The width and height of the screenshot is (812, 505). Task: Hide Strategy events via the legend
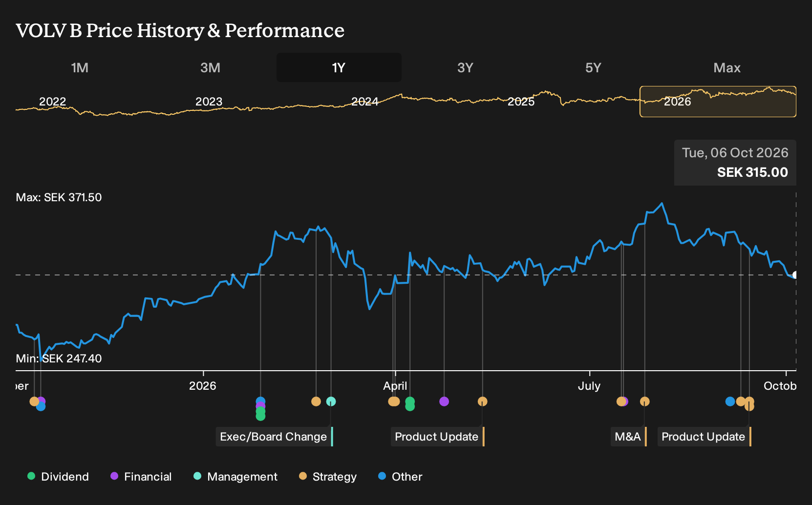click(328, 477)
